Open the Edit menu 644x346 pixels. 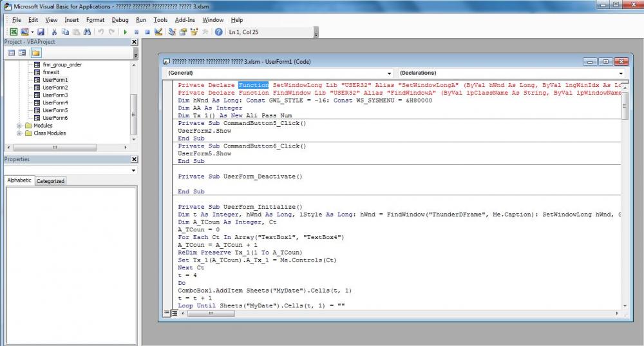[33, 20]
